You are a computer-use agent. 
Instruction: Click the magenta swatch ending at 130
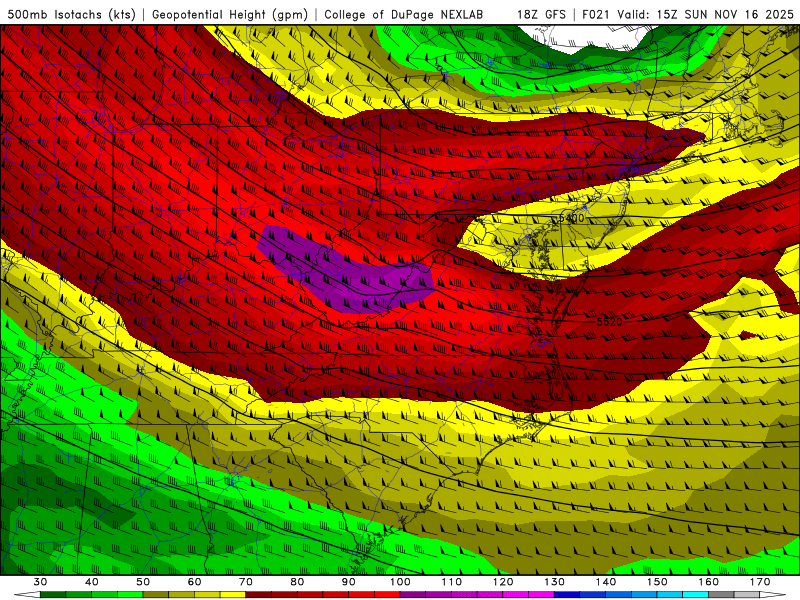pyautogui.click(x=541, y=594)
